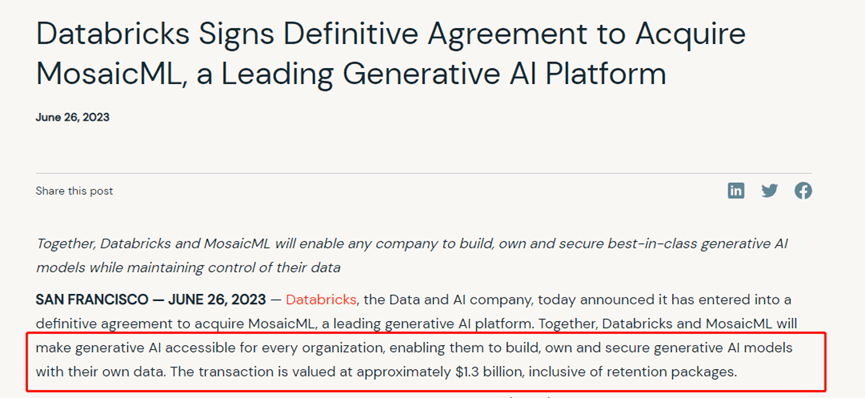Click the italic subtitle starting "Together, Databricks"
The width and height of the screenshot is (865, 398).
click(411, 256)
